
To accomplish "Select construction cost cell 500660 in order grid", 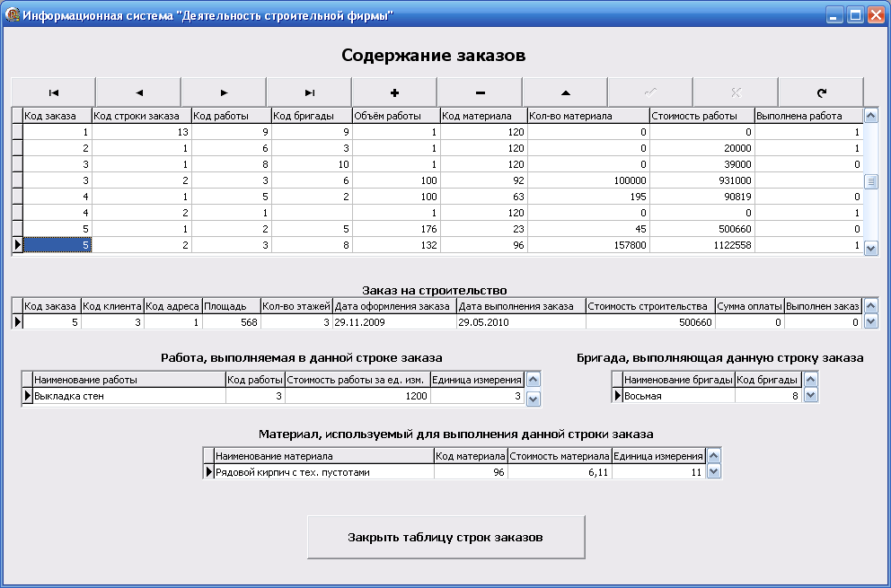I will tap(650, 322).
